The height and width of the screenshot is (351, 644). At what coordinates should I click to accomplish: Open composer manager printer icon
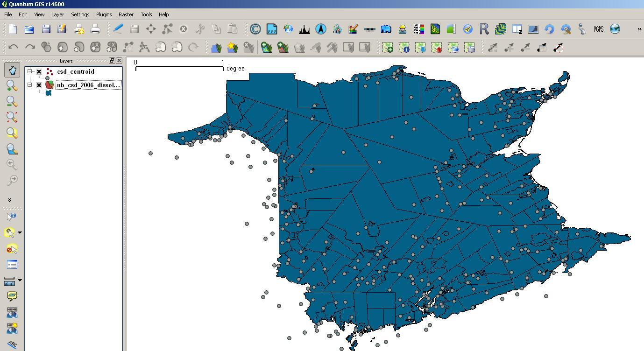[x=95, y=29]
